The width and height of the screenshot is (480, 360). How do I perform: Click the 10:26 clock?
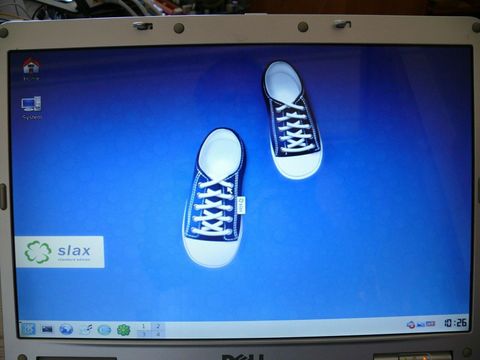pyautogui.click(x=455, y=323)
